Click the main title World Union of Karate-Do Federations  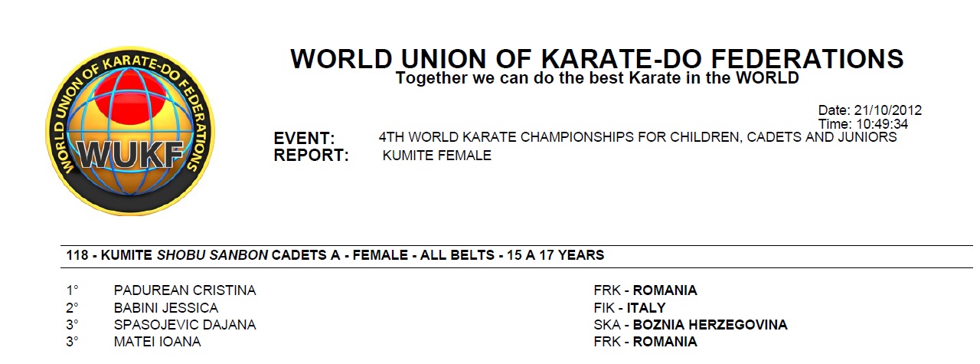point(597,59)
